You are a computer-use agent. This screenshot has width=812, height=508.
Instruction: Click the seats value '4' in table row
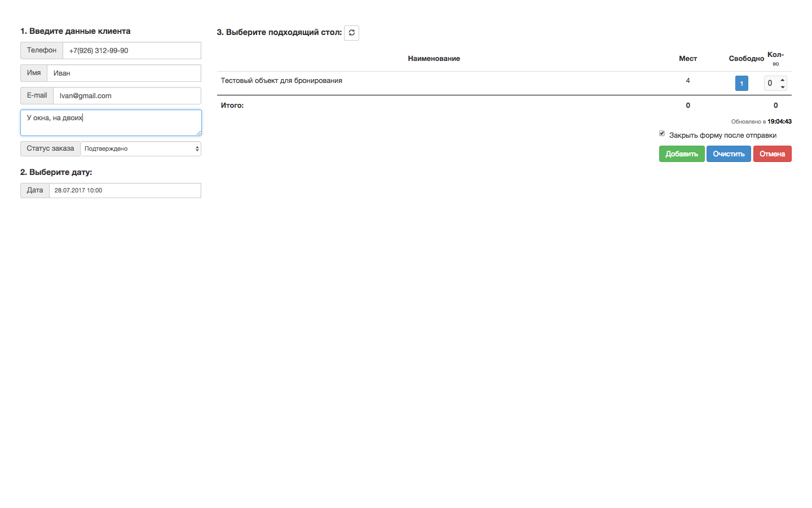tap(688, 81)
